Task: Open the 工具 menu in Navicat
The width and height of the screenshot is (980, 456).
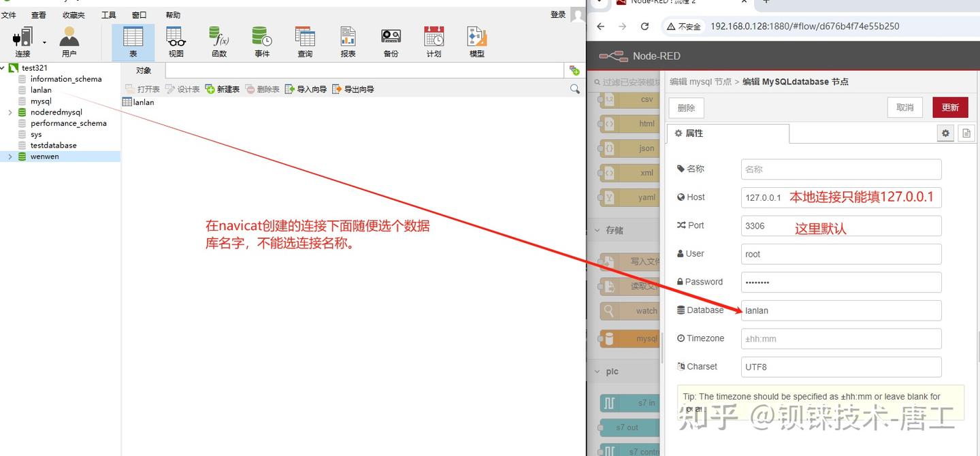Action: pos(108,14)
